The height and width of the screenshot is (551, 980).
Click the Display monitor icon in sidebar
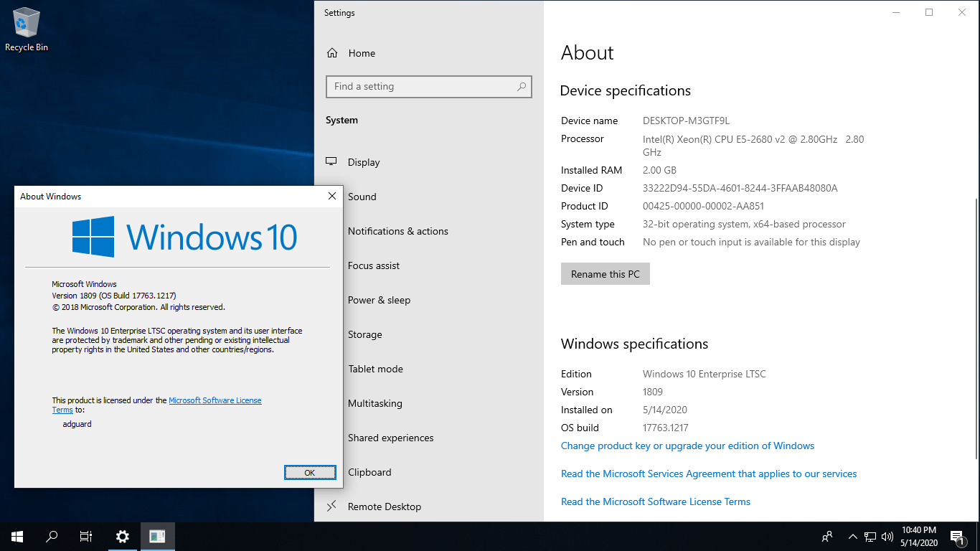tap(331, 162)
